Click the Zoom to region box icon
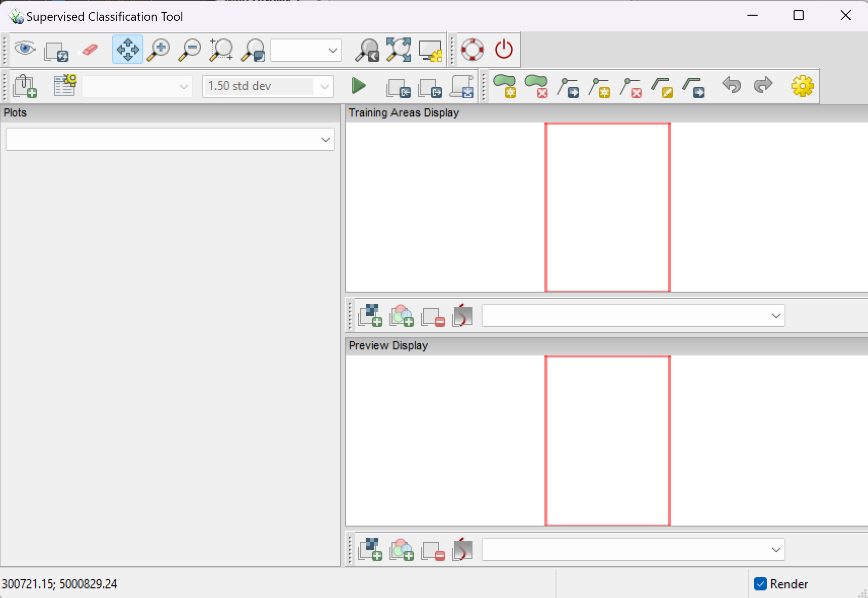Screen dimensions: 868x598 click(x=221, y=50)
